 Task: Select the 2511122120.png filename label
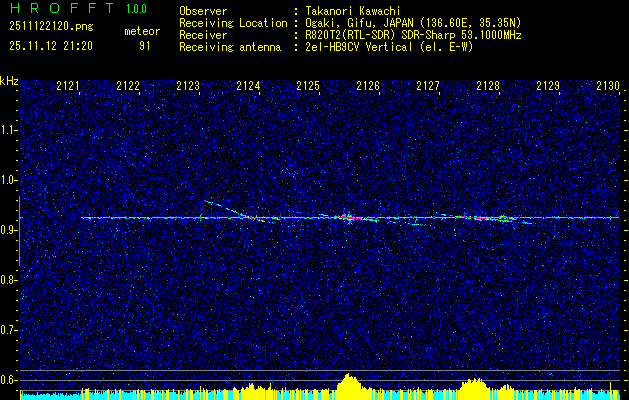pos(44,27)
